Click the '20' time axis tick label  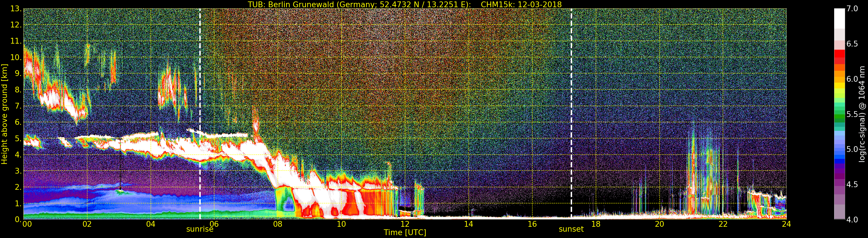pos(659,224)
